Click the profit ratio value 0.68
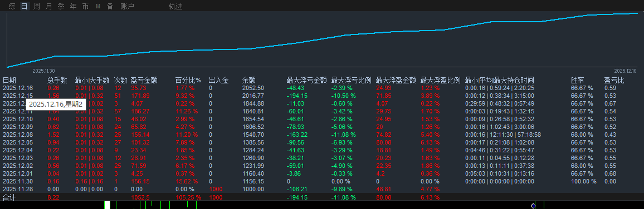The image size is (644, 209). (610, 173)
